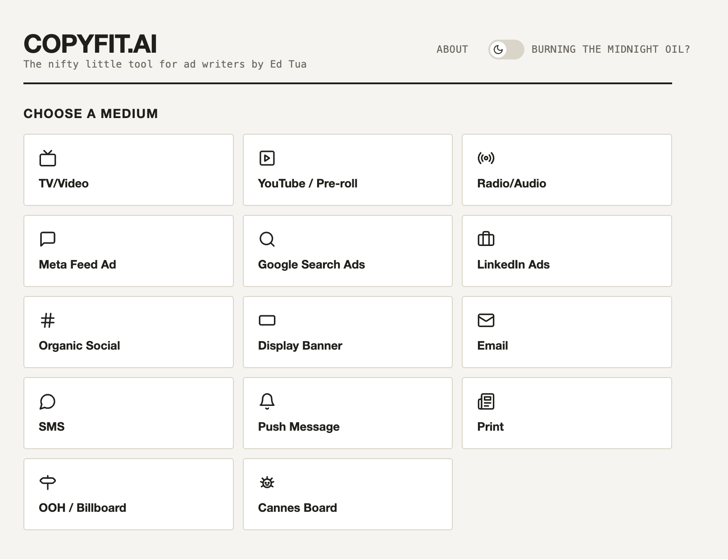This screenshot has width=728, height=560.
Task: Open the Cannes Board label
Action: 297,508
